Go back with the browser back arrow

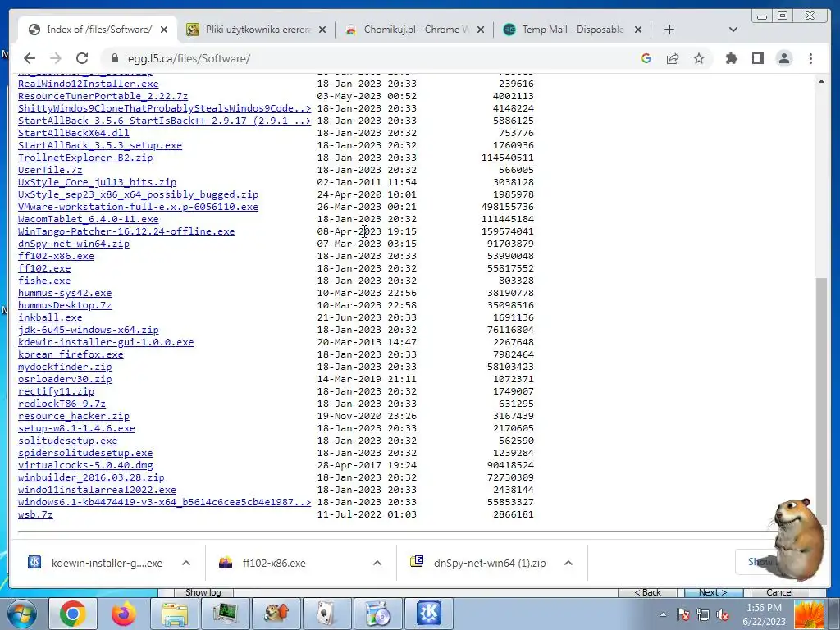click(30, 58)
